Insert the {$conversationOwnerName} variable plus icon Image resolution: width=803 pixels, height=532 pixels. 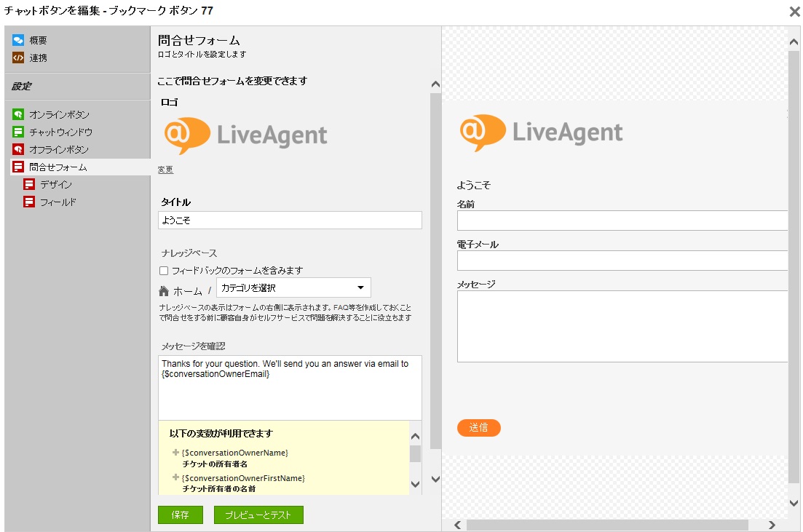point(175,452)
